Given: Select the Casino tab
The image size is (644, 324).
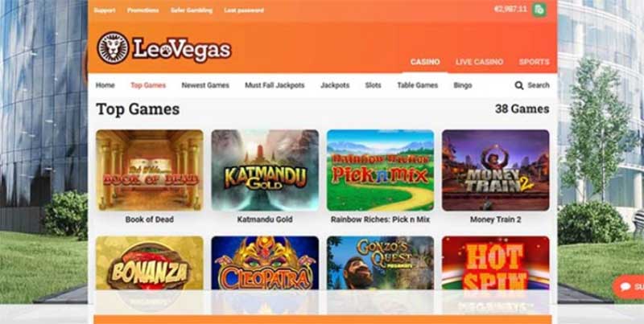Looking at the screenshot, I should (x=425, y=62).
